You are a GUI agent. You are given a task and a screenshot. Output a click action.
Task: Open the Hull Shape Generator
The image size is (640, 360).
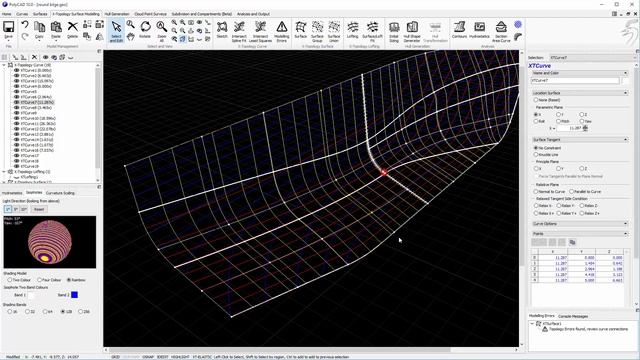pos(412,27)
